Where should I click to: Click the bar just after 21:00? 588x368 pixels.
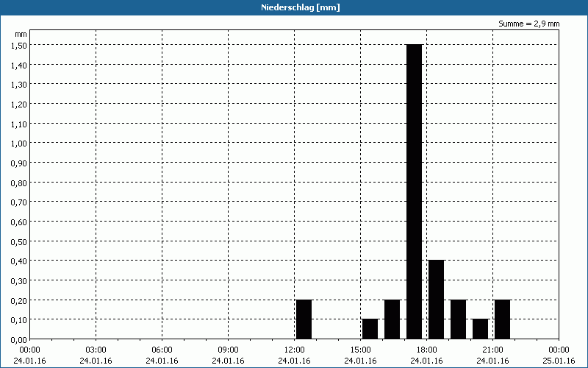coord(503,319)
